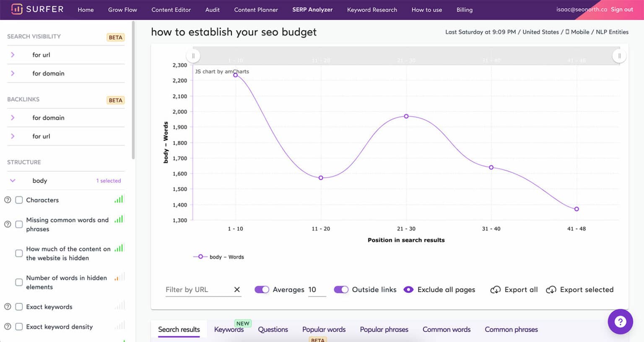Click signal bars icon for hidden content row
This screenshot has height=342, width=644.
119,248
